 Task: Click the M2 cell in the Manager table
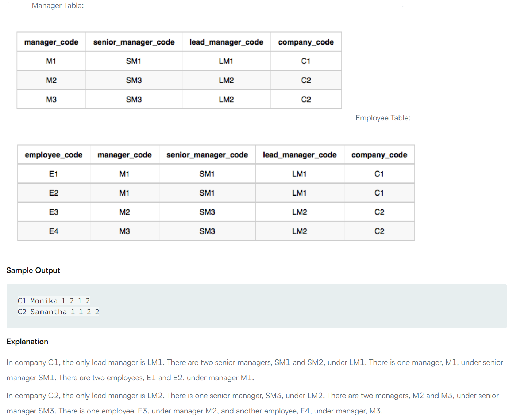[51, 80]
